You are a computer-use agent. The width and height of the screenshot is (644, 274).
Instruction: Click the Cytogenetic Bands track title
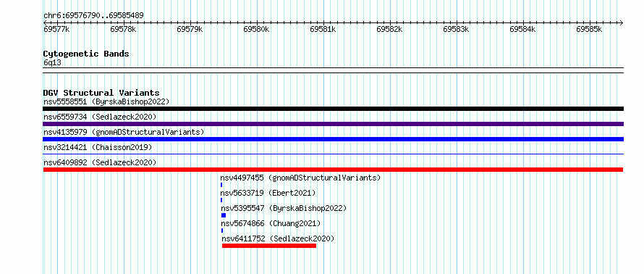pyautogui.click(x=86, y=54)
